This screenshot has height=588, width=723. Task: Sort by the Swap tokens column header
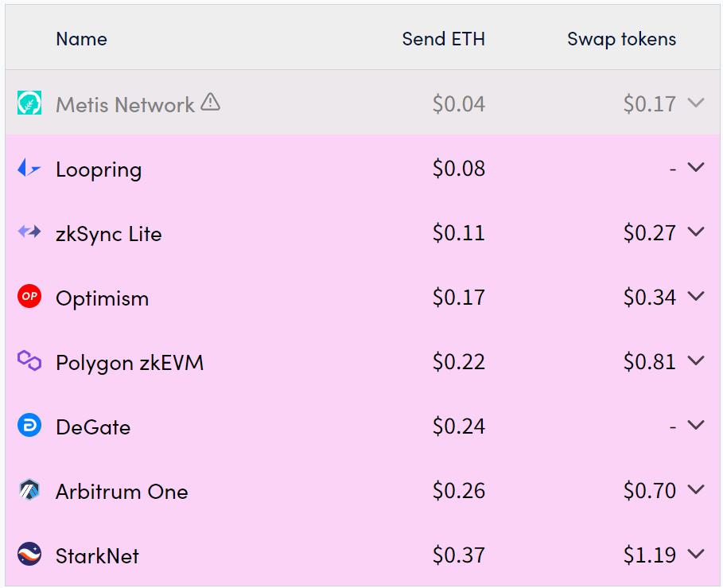(621, 38)
